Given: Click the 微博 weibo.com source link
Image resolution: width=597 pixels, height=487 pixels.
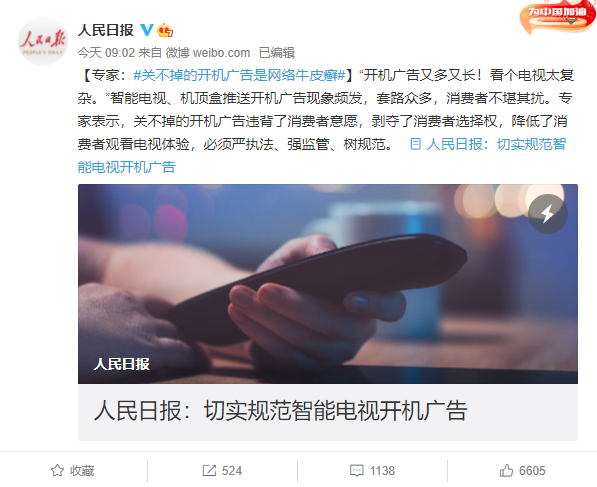Looking at the screenshot, I should pyautogui.click(x=208, y=53).
